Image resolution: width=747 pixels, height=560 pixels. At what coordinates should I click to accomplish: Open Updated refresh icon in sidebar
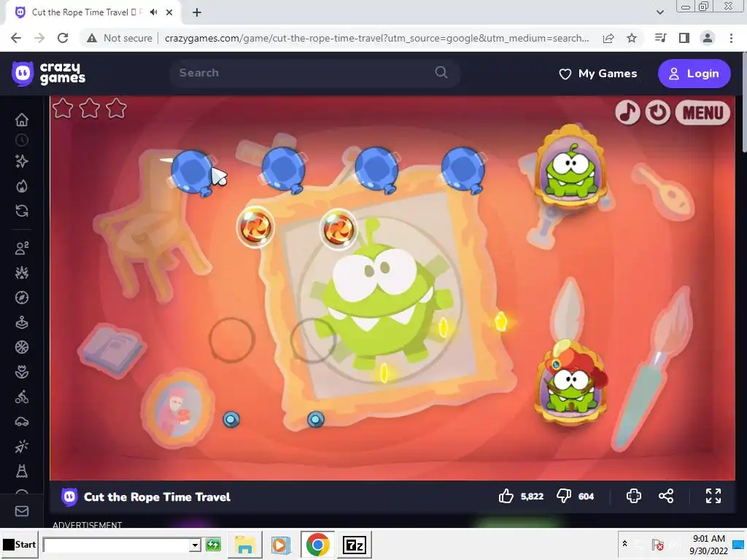click(22, 211)
